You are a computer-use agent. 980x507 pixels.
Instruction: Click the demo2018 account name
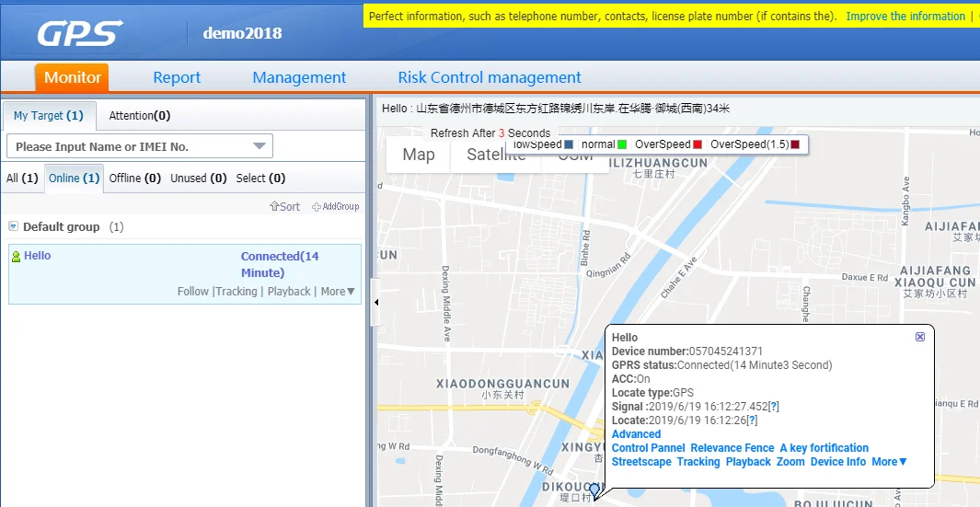[x=243, y=33]
